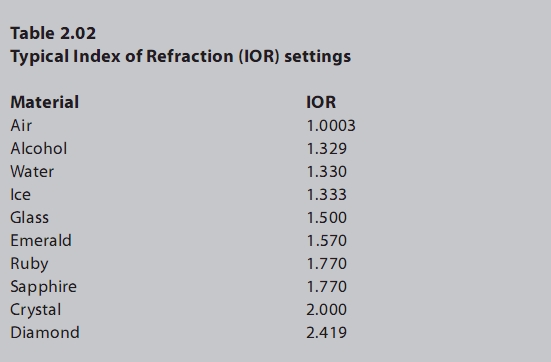Click the Material column header
The height and width of the screenshot is (362, 551).
(x=45, y=102)
